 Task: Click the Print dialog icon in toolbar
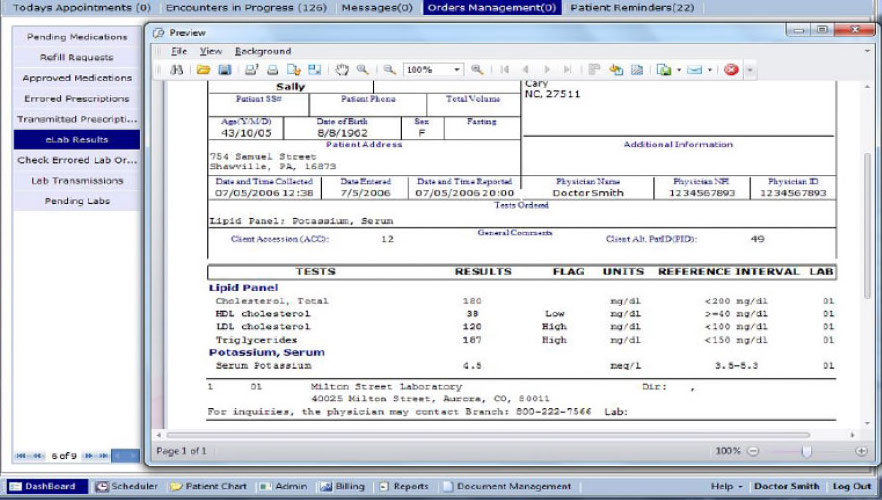pyautogui.click(x=251, y=70)
